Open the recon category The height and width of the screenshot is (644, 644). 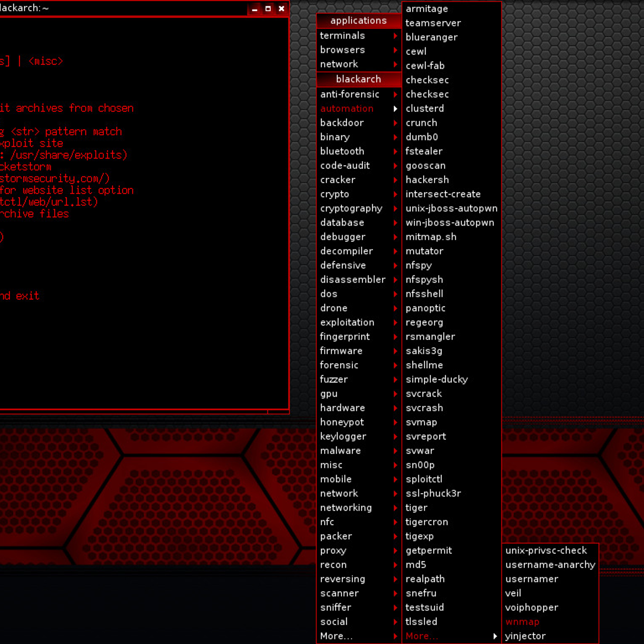[359, 565]
